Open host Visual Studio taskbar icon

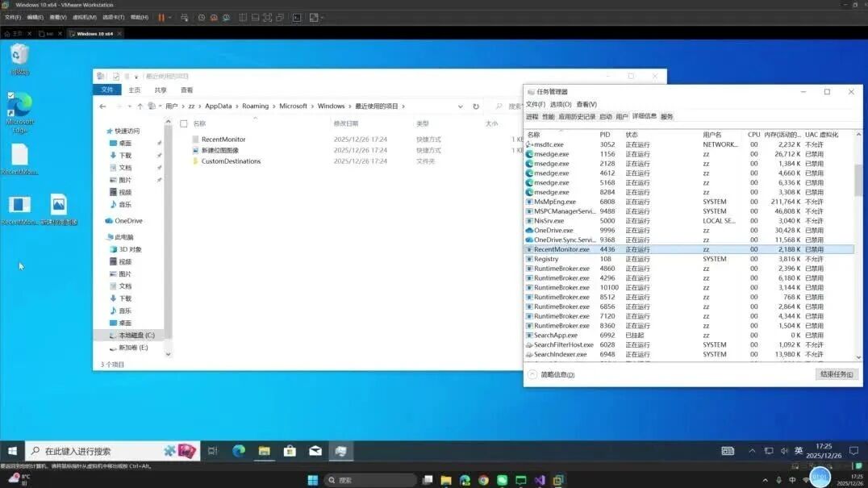coord(540,480)
